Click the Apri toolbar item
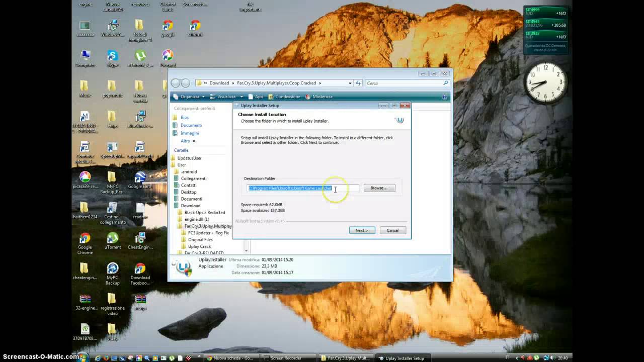Image resolution: width=644 pixels, height=362 pixels. point(256,97)
